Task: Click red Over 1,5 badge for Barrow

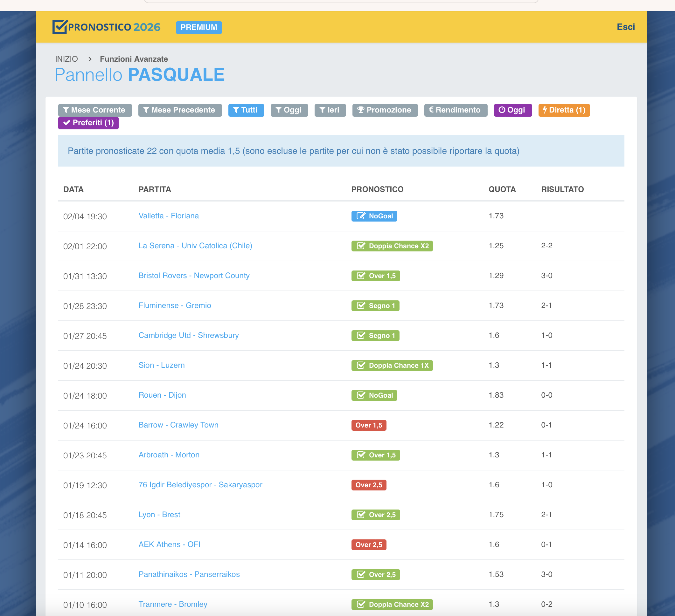Action: (x=369, y=425)
